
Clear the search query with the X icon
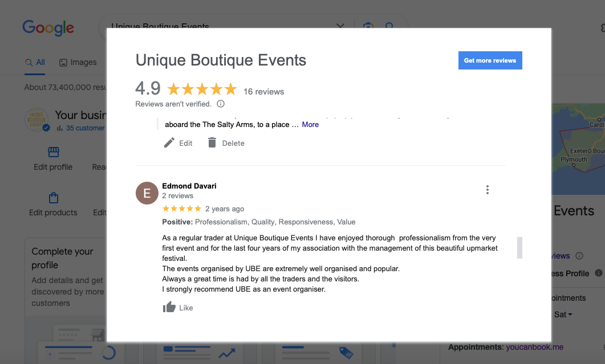click(x=340, y=26)
